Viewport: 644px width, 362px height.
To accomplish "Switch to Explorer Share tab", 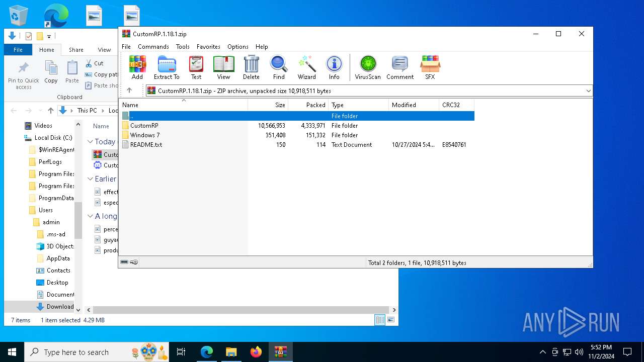I will click(76, 50).
